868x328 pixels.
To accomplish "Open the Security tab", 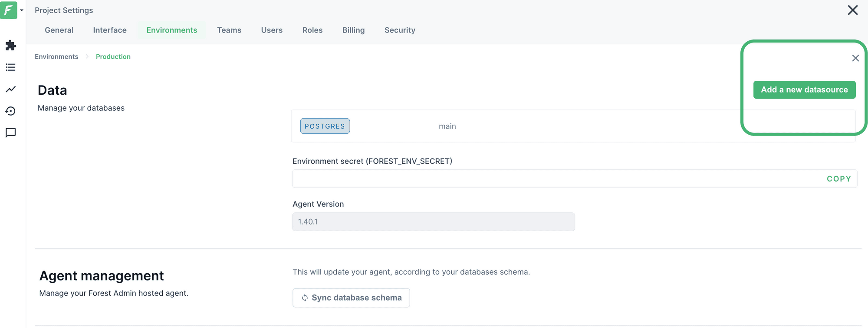I will click(x=400, y=30).
